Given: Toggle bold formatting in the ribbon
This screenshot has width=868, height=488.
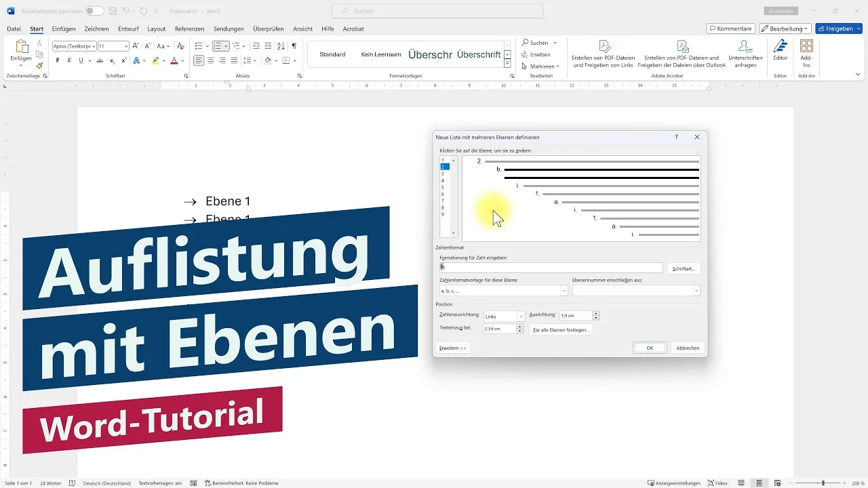Looking at the screenshot, I should pyautogui.click(x=58, y=60).
